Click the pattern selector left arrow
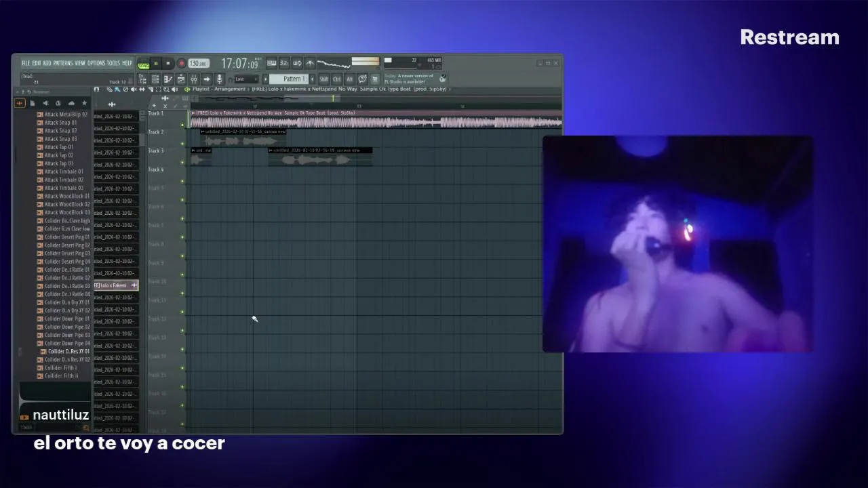868x488 pixels. tap(265, 79)
